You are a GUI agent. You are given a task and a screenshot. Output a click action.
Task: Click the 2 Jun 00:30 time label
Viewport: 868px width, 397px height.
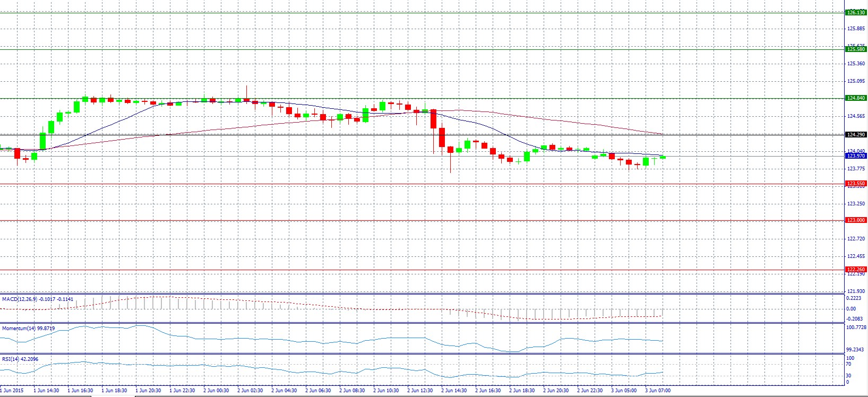[216, 391]
